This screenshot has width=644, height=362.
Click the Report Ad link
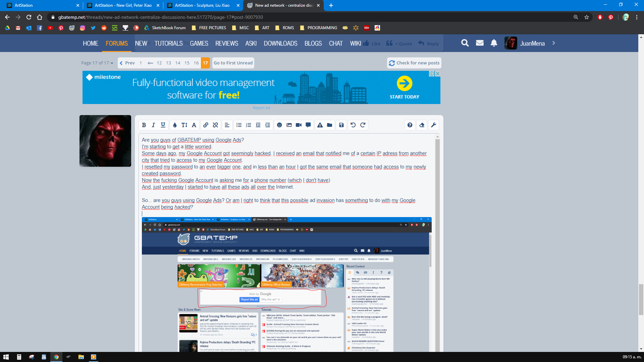(x=261, y=108)
